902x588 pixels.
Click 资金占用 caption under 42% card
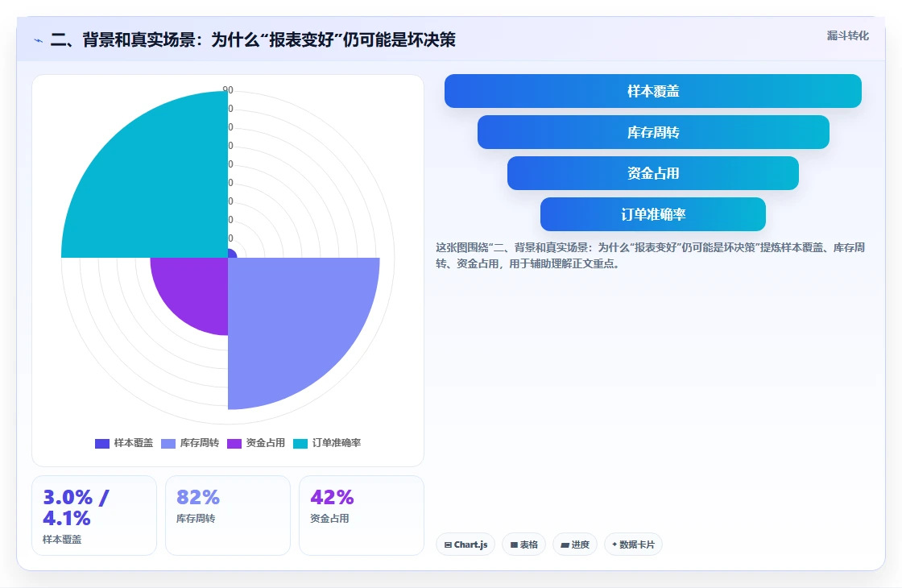pyautogui.click(x=329, y=519)
